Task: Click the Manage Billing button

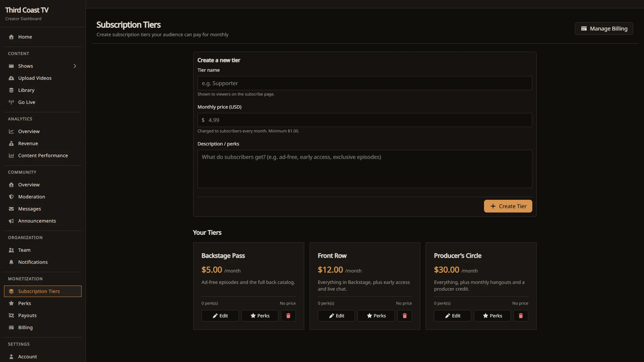Action: (604, 28)
